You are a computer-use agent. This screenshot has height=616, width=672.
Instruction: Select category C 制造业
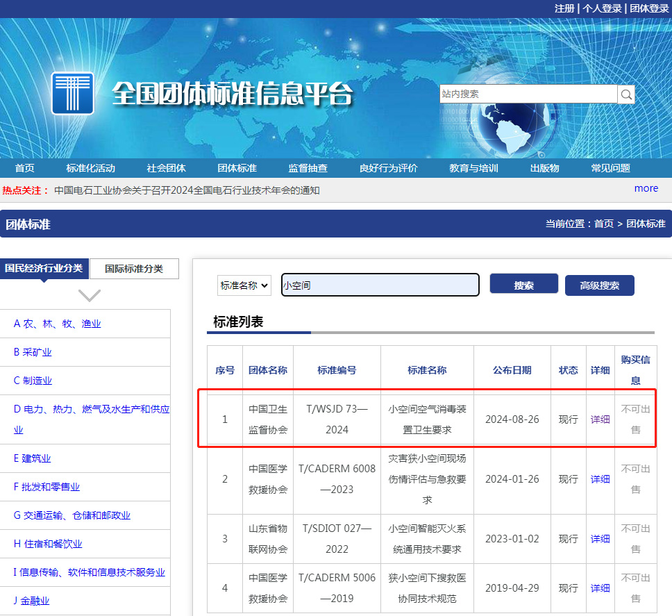[33, 381]
